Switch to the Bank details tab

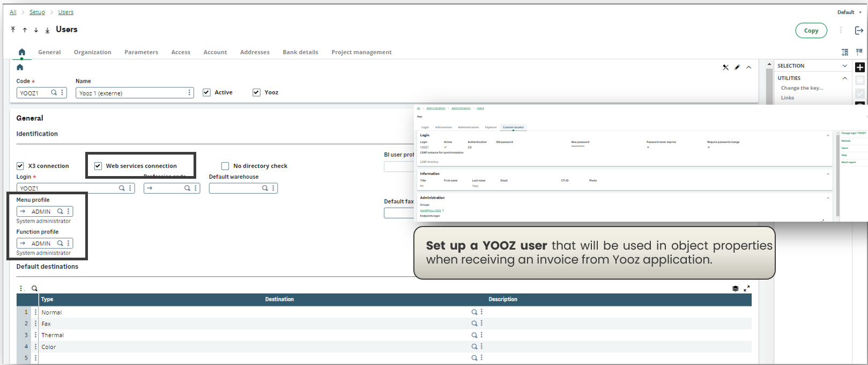[301, 52]
